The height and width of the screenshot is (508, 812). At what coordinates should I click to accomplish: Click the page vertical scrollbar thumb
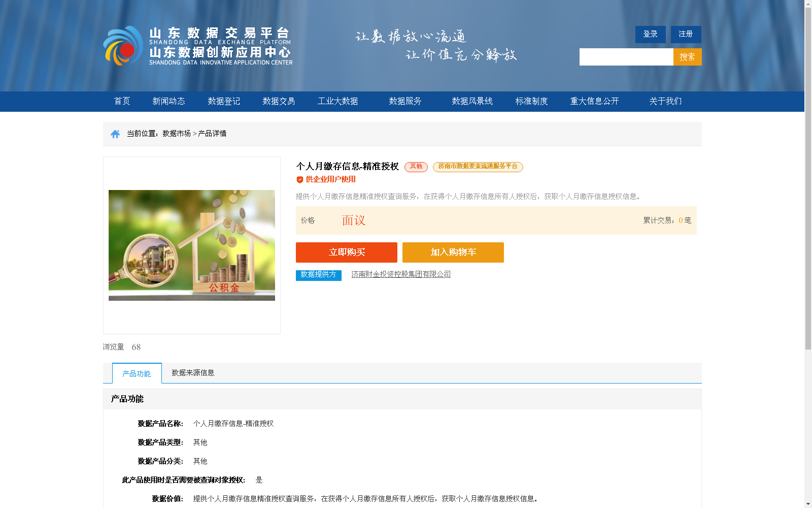tap(808, 179)
